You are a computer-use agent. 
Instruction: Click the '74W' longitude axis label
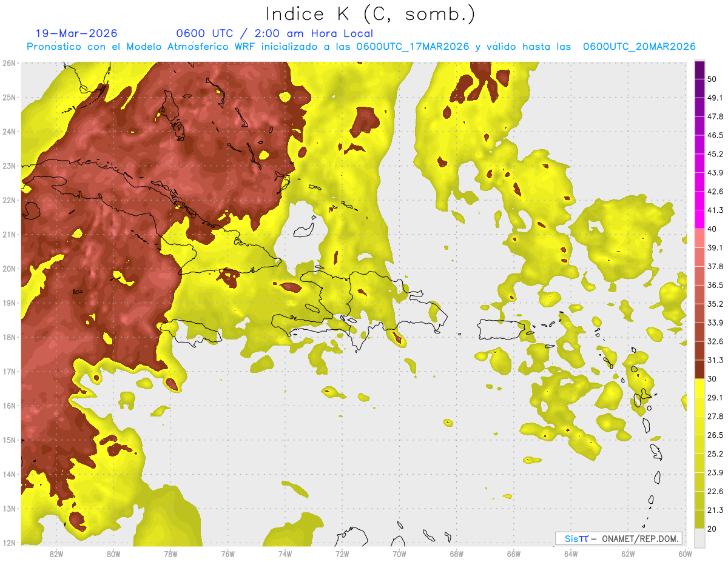pos(285,554)
